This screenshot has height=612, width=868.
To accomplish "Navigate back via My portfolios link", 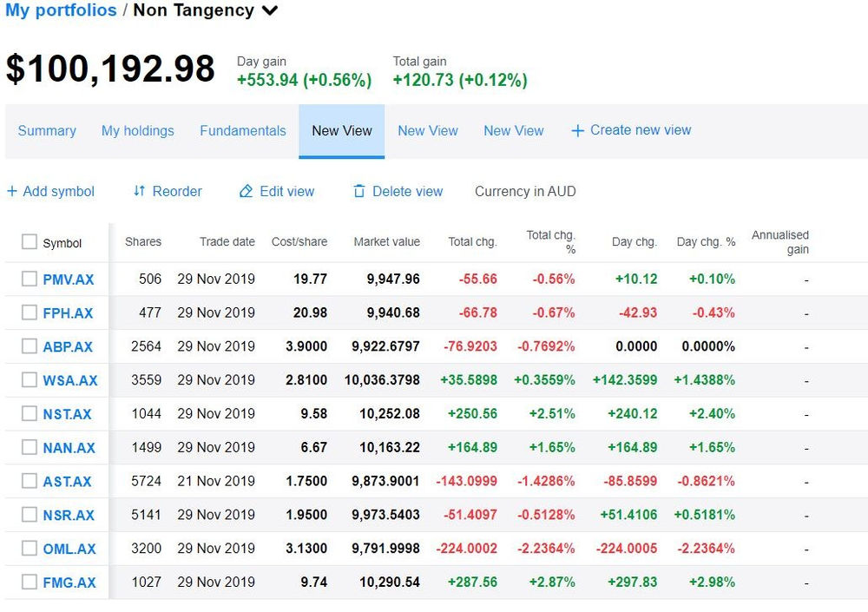I will (61, 10).
